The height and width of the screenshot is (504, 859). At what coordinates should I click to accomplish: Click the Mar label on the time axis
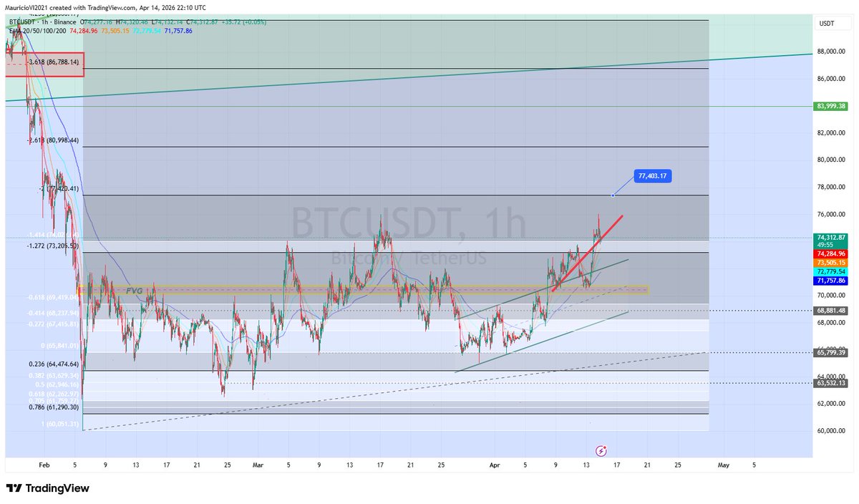[258, 465]
